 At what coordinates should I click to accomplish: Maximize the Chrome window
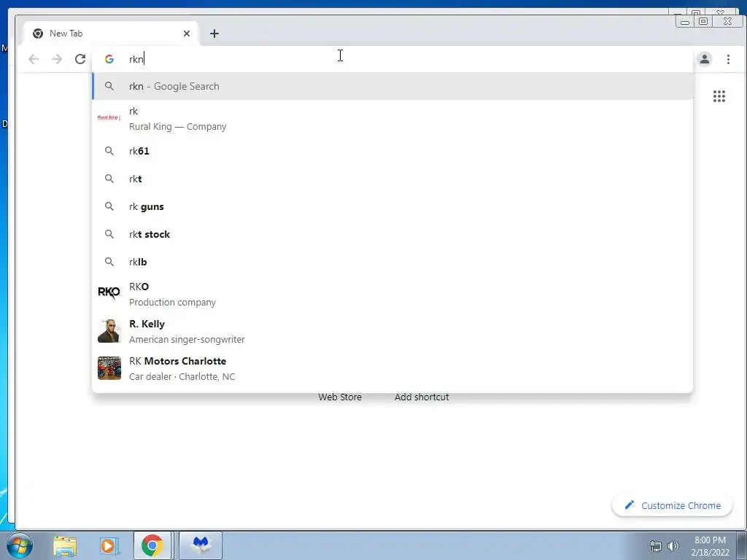tap(703, 21)
